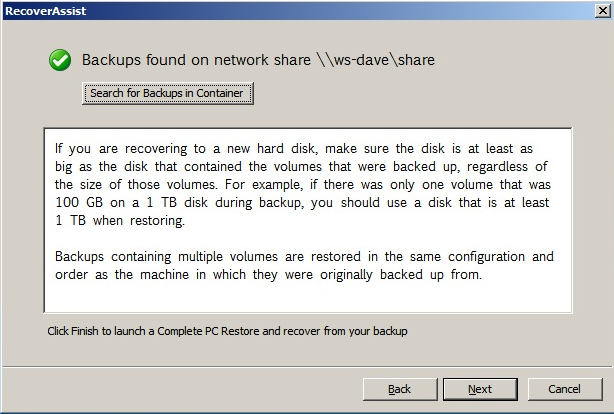Click the 'order as the machine' line
Screen dimensions: 614x414
(268, 275)
